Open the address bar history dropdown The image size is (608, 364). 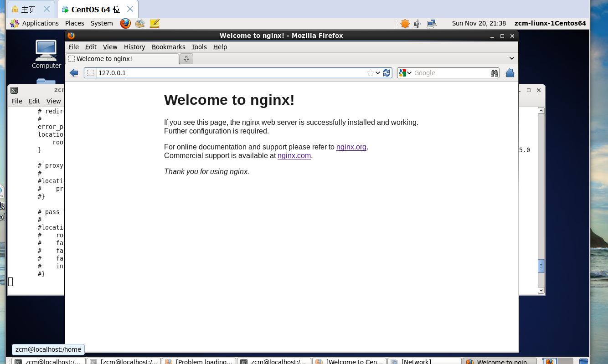tap(378, 73)
